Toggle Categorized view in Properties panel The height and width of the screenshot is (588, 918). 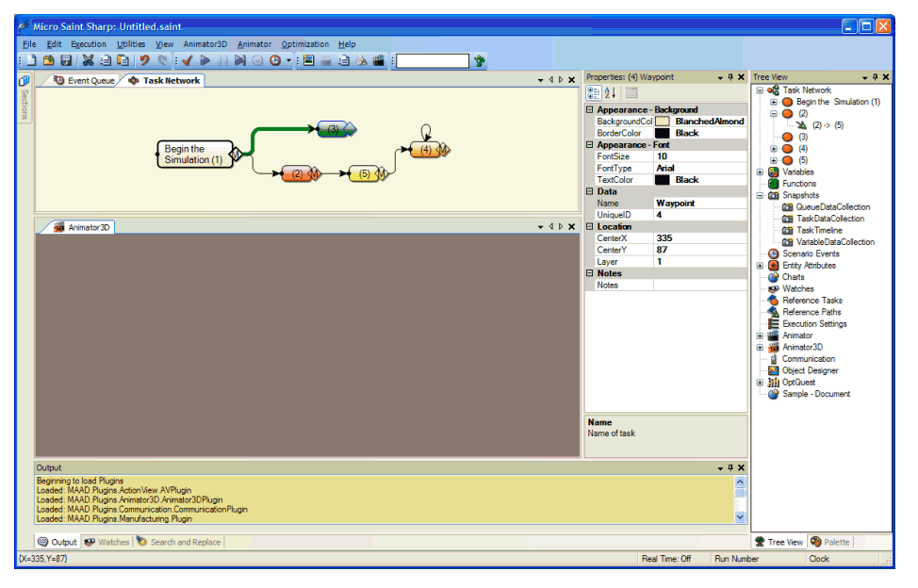(594, 92)
